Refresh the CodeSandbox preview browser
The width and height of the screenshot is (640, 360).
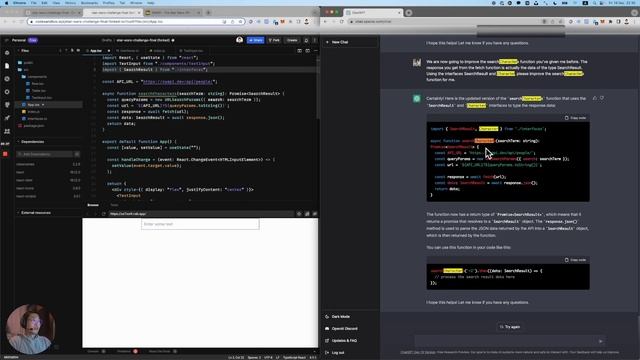[x=104, y=213]
